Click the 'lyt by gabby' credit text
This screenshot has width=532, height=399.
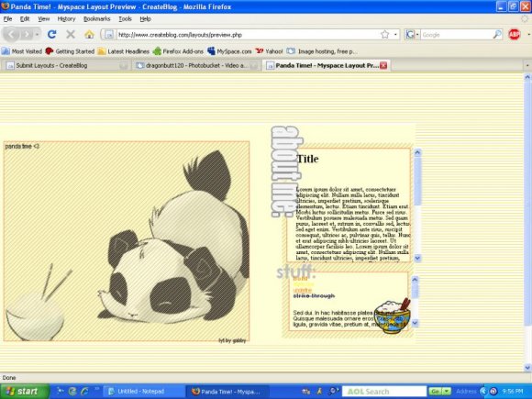click(x=232, y=340)
